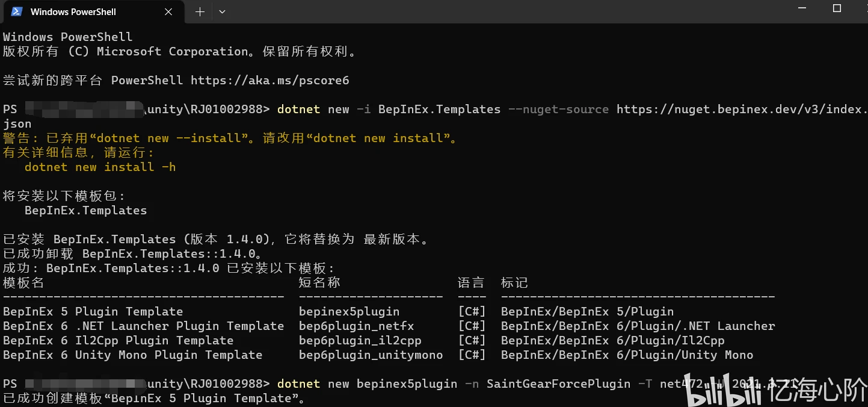Click the bepinex5plugin short name
Screen dimensions: 868x407
349,311
